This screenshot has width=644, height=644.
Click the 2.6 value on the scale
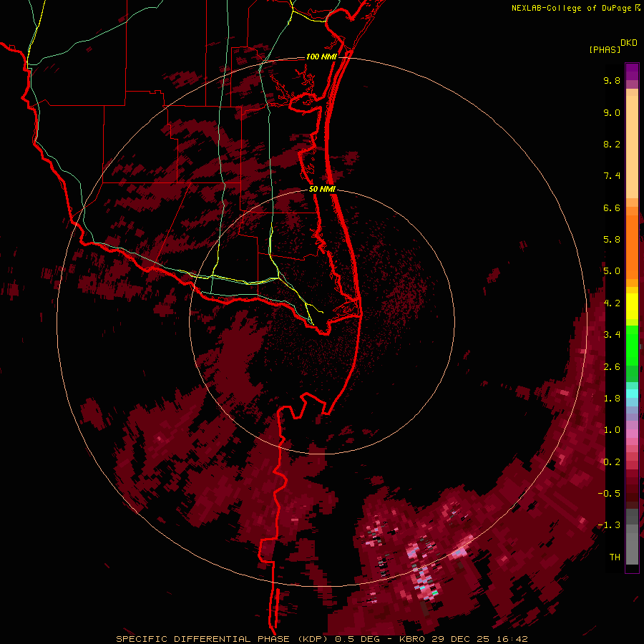612,367
